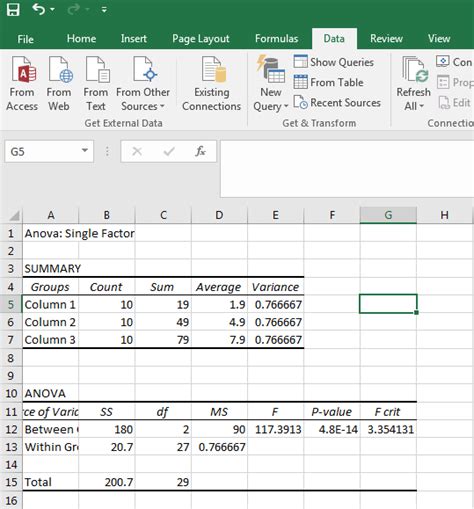Import data From Text file

(x=96, y=83)
